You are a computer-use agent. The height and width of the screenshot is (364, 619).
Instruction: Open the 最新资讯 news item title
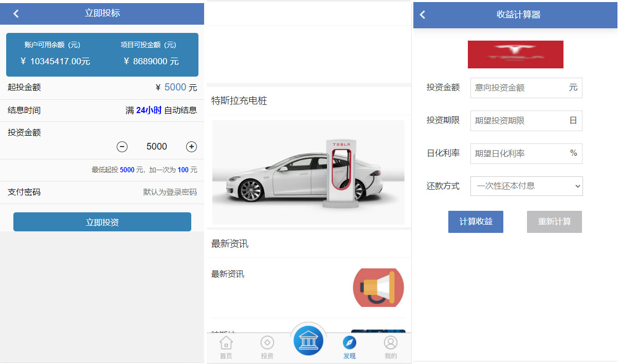click(x=228, y=274)
